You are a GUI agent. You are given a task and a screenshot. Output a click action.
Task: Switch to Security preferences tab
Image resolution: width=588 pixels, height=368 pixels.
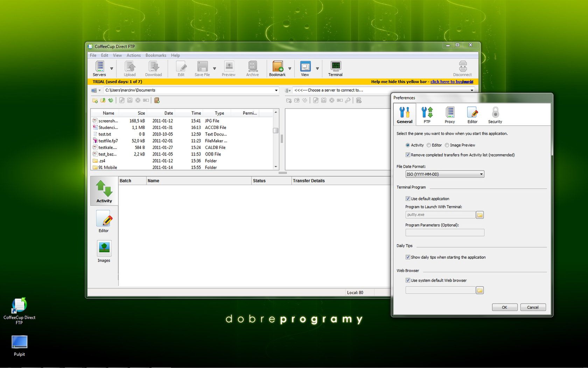point(495,115)
